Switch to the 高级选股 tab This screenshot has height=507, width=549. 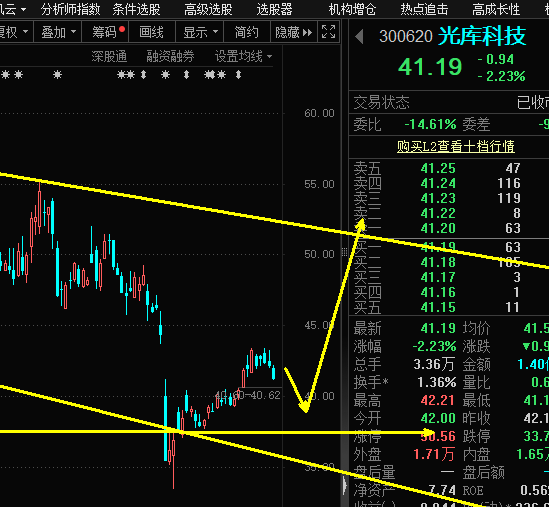(x=208, y=9)
